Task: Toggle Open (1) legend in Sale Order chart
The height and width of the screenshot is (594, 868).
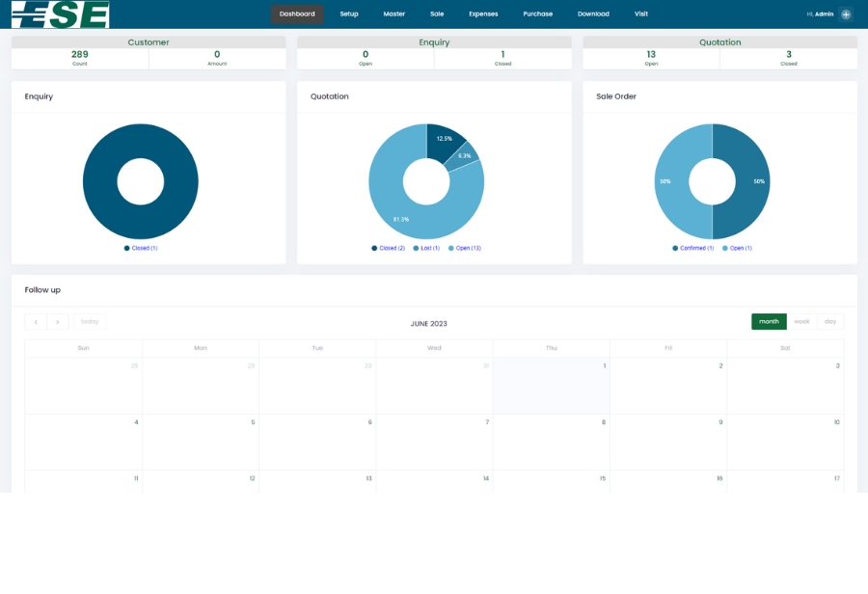Action: click(737, 248)
